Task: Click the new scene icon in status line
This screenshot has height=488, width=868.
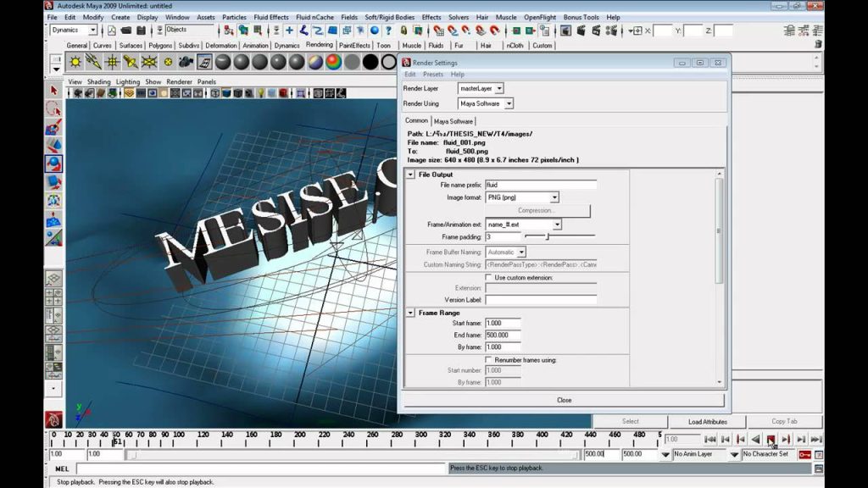Action: pyautogui.click(x=111, y=30)
